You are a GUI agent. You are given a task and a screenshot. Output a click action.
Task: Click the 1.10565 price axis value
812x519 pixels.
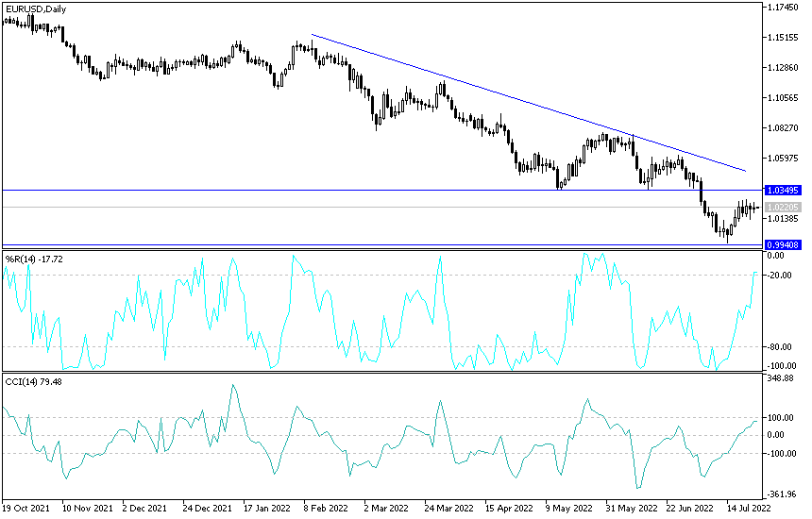(783, 98)
